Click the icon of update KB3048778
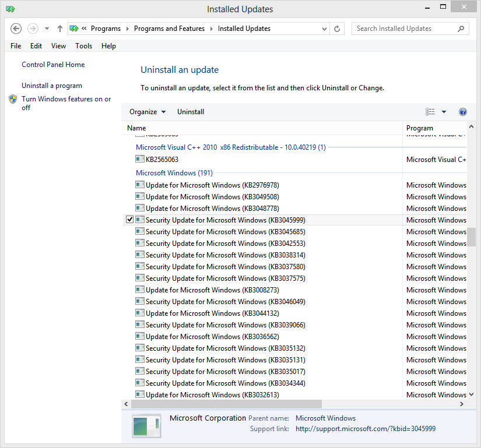481x448 pixels. click(x=140, y=208)
